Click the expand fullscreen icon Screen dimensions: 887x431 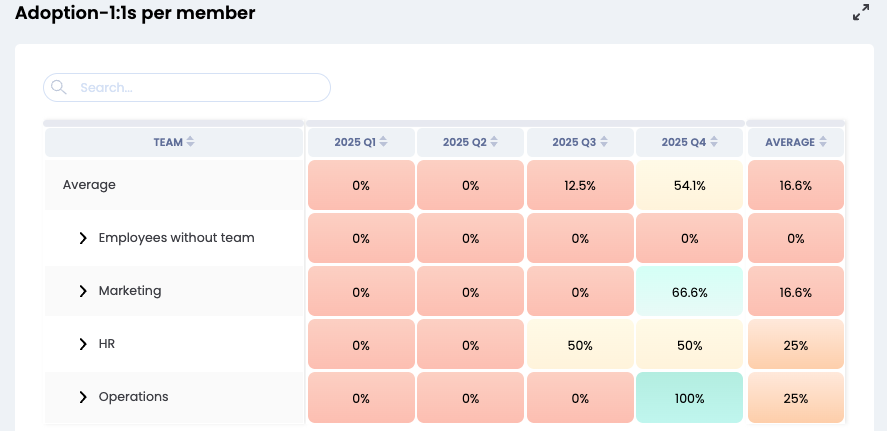[x=860, y=13]
